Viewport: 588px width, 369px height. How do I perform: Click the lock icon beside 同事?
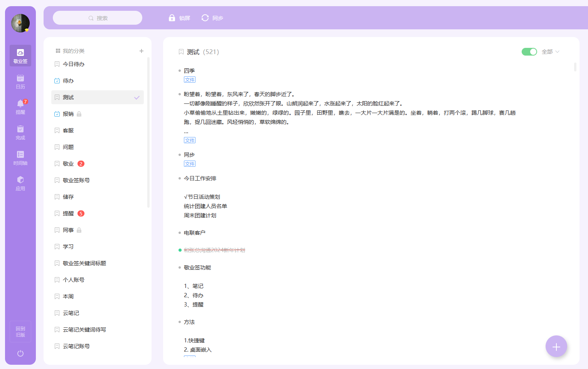pos(79,230)
